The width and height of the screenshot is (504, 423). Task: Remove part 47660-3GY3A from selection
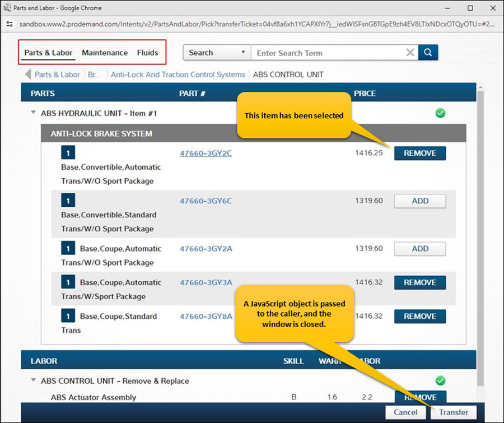pos(420,282)
